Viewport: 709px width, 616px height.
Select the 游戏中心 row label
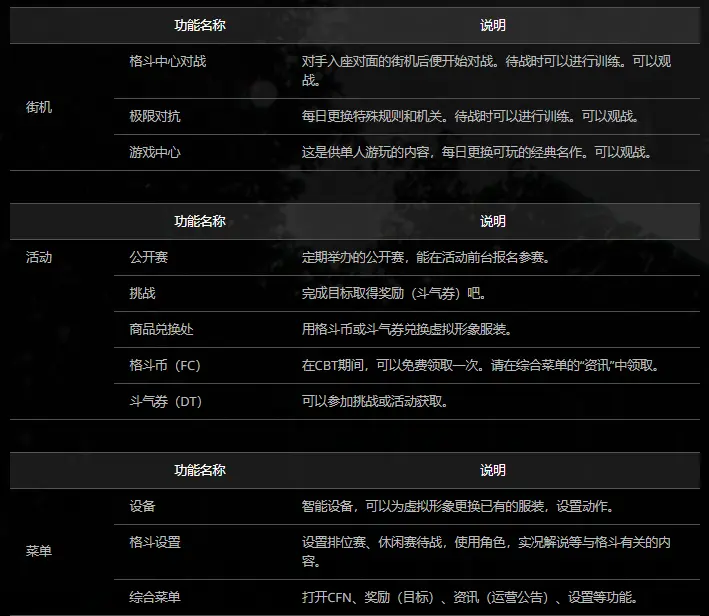point(155,152)
